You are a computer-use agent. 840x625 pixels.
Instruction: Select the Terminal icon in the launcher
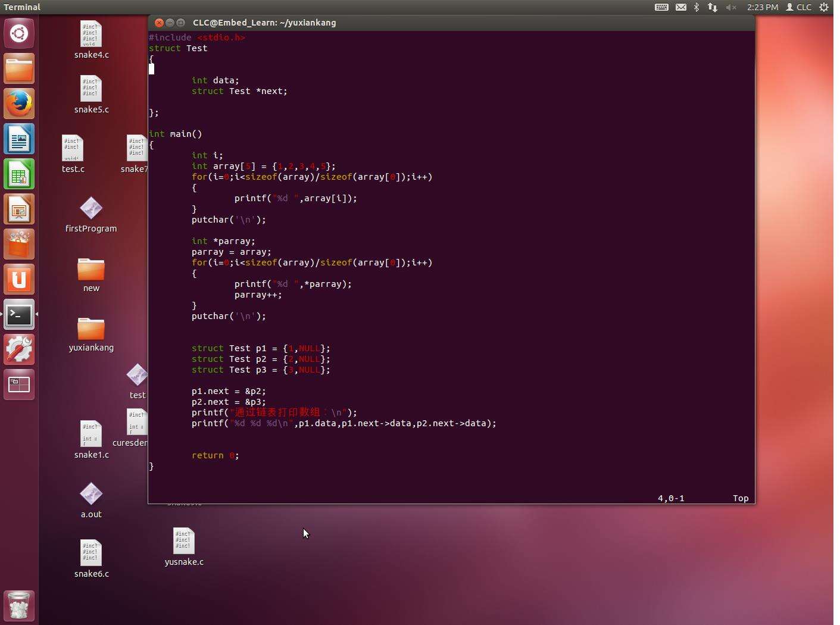[x=19, y=315]
